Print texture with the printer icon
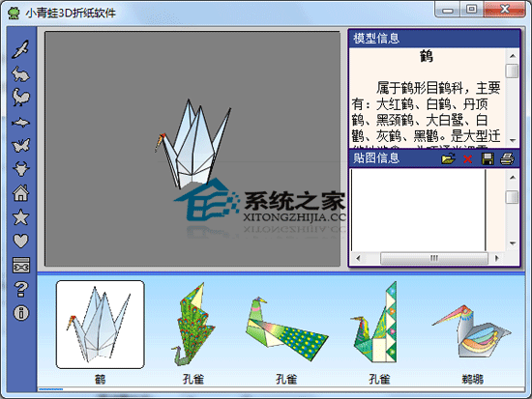Screen dimensions: 532x399 point(507,158)
